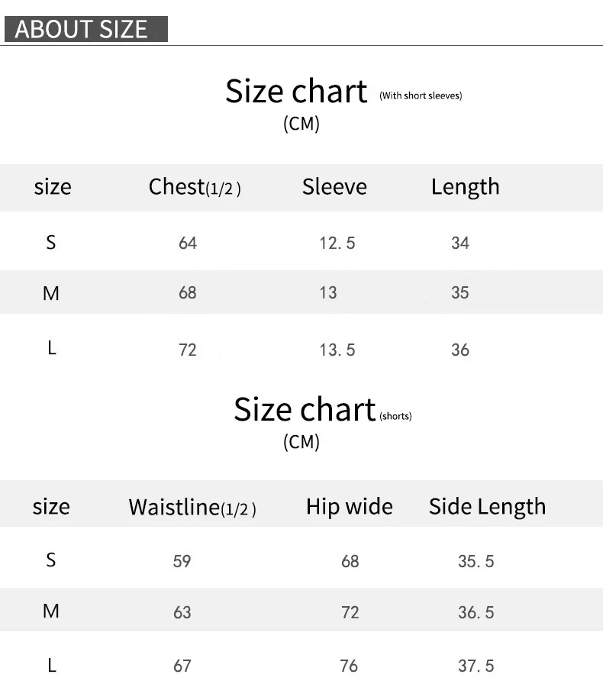Image resolution: width=603 pixels, height=700 pixels.
Task: Click the "With short sleeves" note
Action: pos(421,95)
